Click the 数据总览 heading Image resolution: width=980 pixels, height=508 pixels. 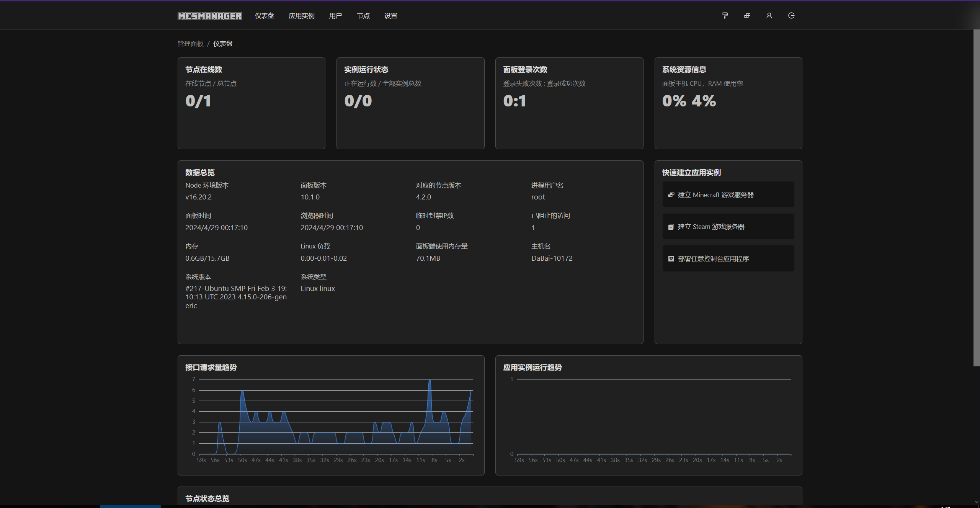coord(200,173)
